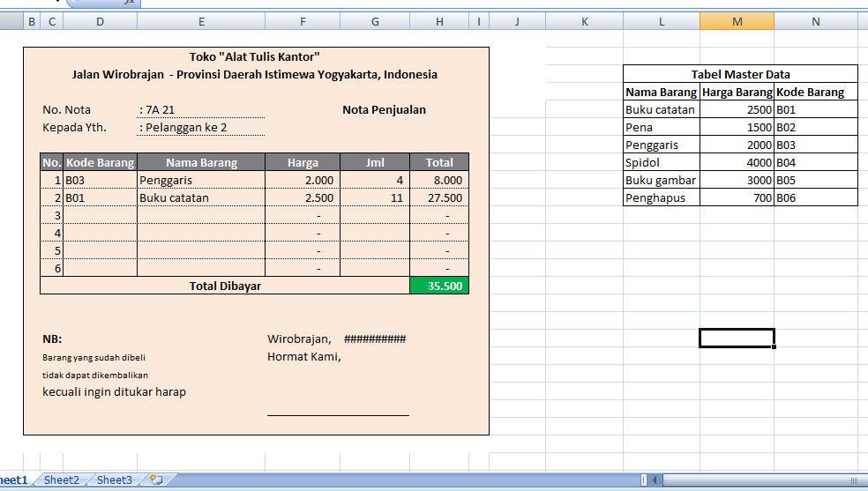Select code cell B01 in invoice row 2
This screenshot has width=868, height=491.
coord(101,198)
